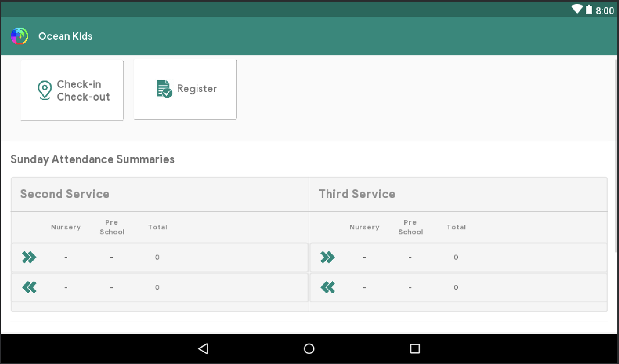
Task: Click Nursery column header under Third Service
Action: [364, 227]
